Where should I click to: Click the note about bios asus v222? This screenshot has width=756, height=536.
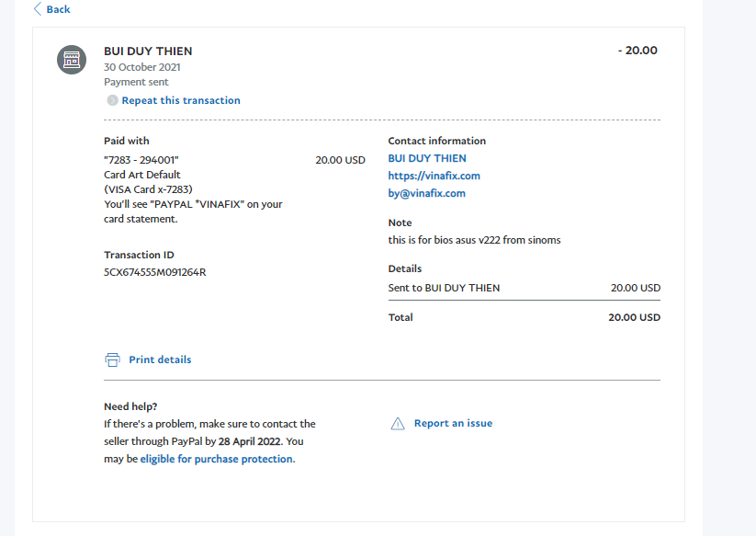point(474,240)
